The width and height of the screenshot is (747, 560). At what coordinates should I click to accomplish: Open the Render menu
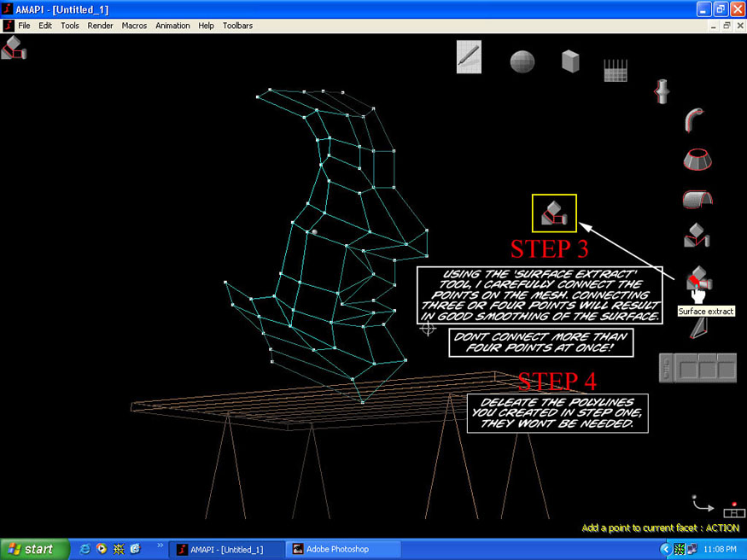[x=100, y=26]
